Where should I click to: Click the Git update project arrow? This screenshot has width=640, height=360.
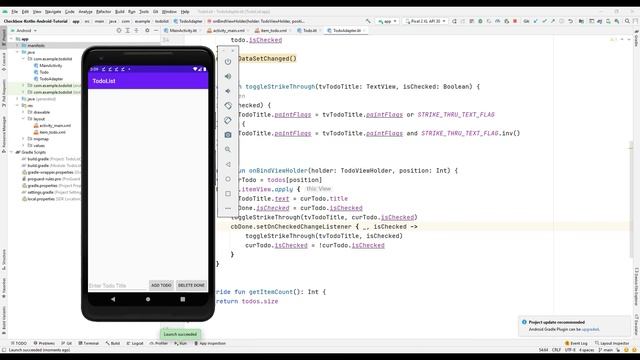pos(535,21)
